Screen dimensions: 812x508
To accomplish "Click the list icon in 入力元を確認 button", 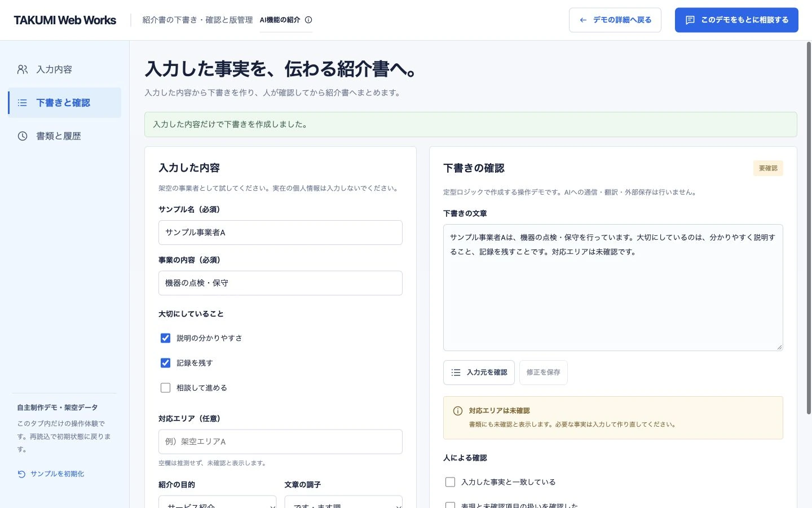I will click(456, 373).
